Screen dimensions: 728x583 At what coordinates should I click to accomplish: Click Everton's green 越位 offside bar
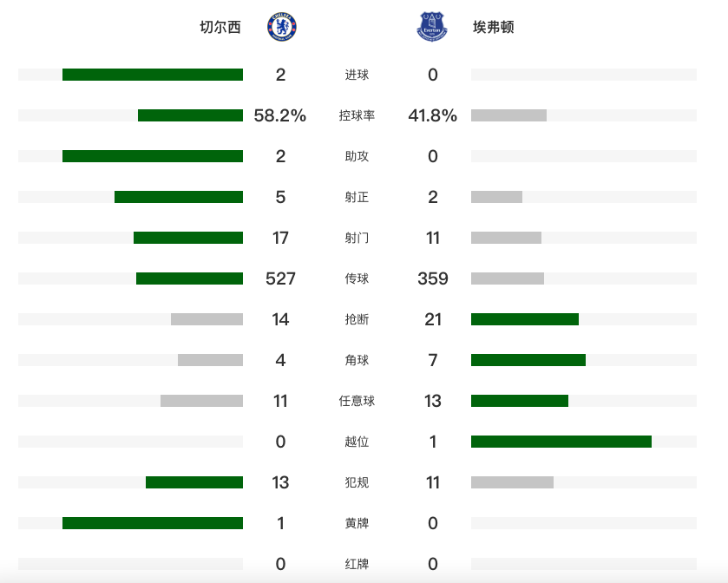coord(561,442)
